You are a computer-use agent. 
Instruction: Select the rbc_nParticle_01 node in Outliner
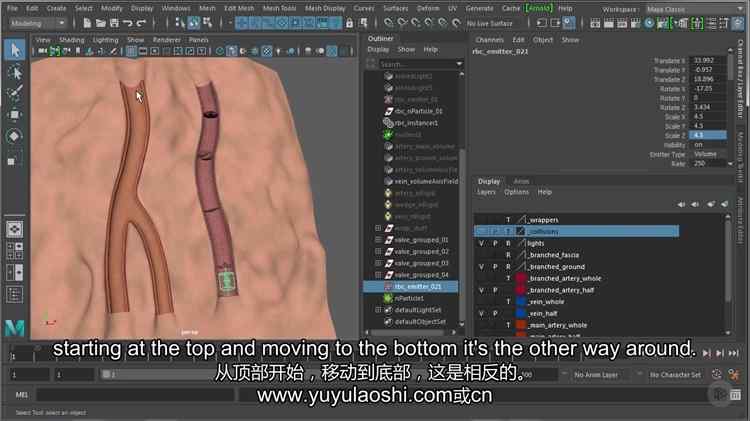point(416,110)
